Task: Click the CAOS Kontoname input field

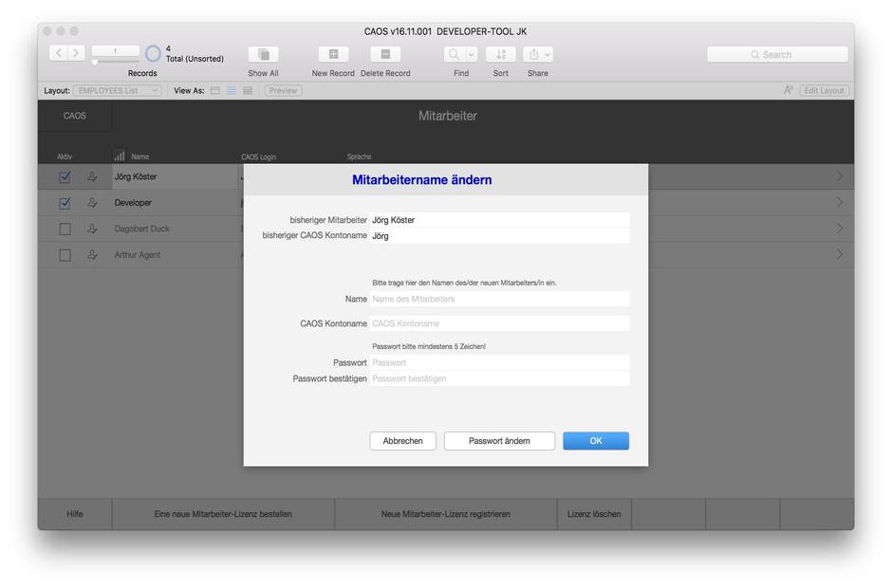Action: click(x=499, y=323)
